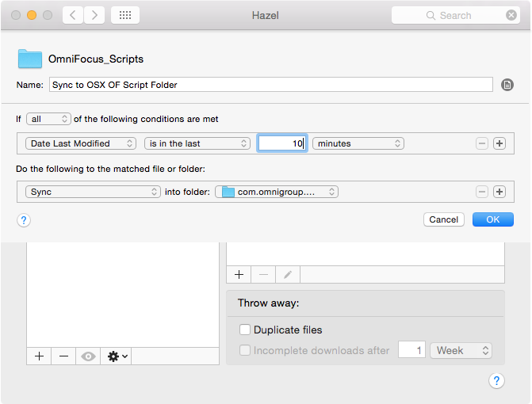The width and height of the screenshot is (532, 404).
Task: Open the com.omnigroup destination folder dropdown
Action: tap(277, 192)
